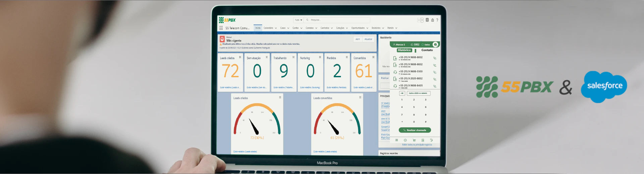
Task: Expand the Perdidos card
Action: 347,57
